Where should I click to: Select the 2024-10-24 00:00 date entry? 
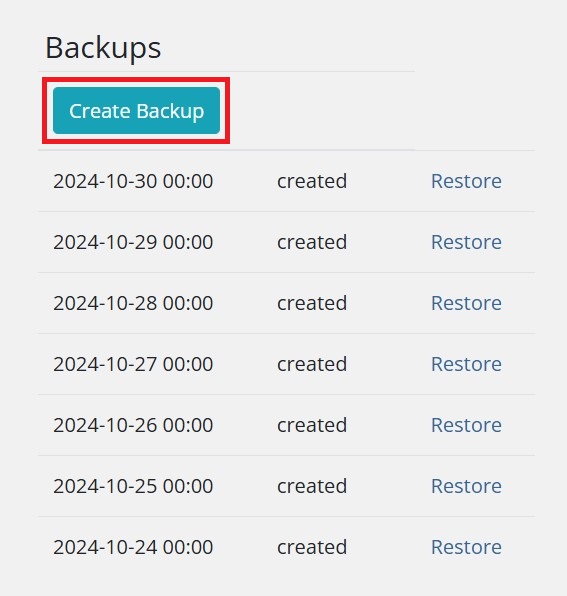pyautogui.click(x=133, y=547)
